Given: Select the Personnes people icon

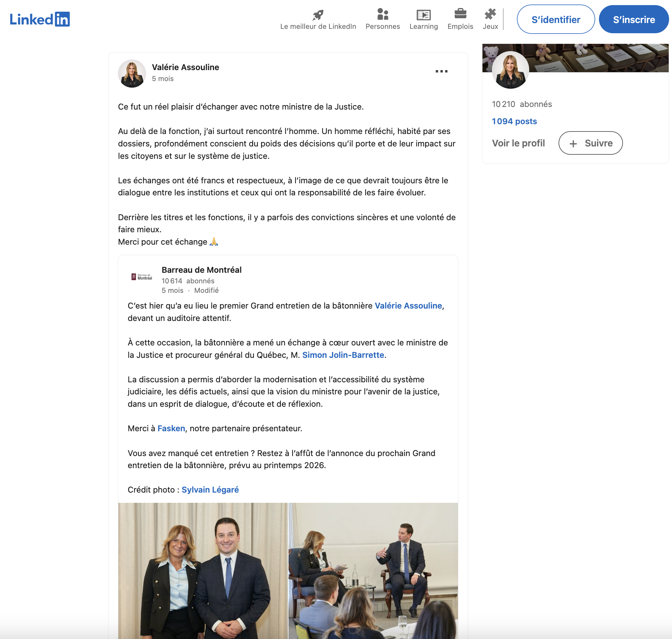Looking at the screenshot, I should 383,14.
